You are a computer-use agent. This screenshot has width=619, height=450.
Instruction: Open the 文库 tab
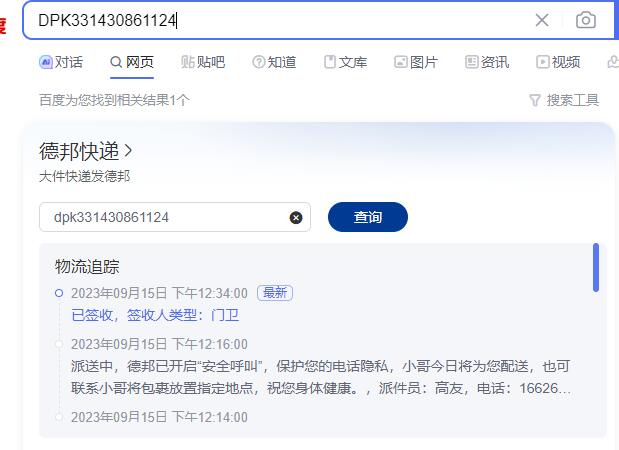[345, 62]
